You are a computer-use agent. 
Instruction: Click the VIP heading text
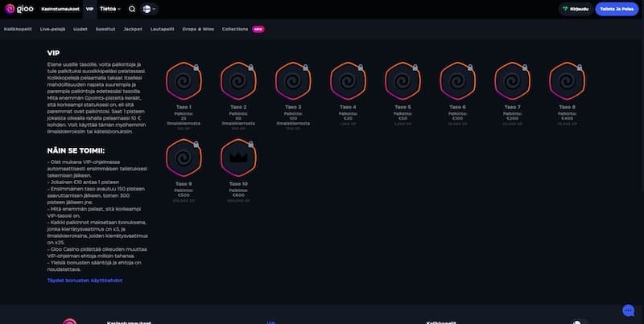(53, 53)
